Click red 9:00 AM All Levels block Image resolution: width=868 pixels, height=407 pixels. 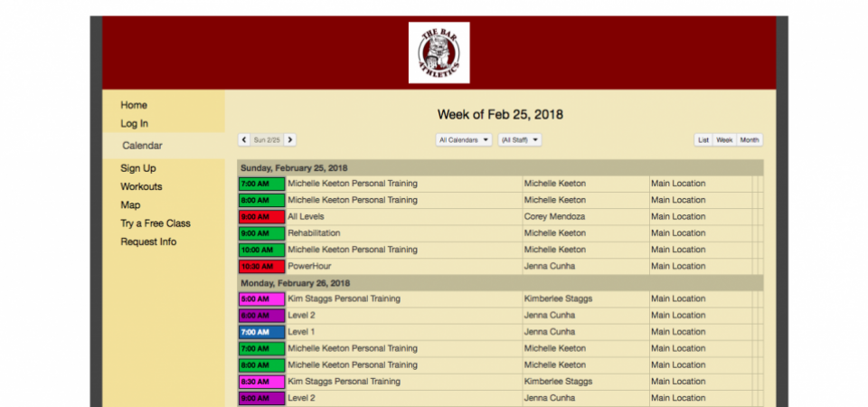262,217
